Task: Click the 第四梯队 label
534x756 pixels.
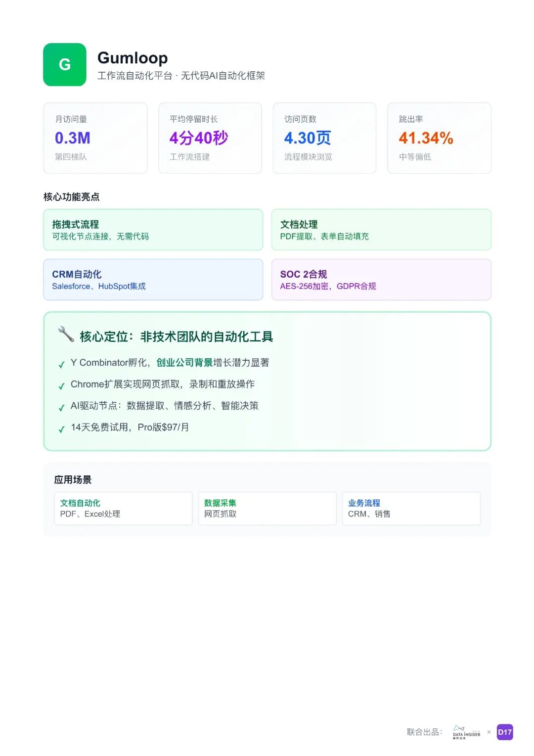Action: [71, 157]
